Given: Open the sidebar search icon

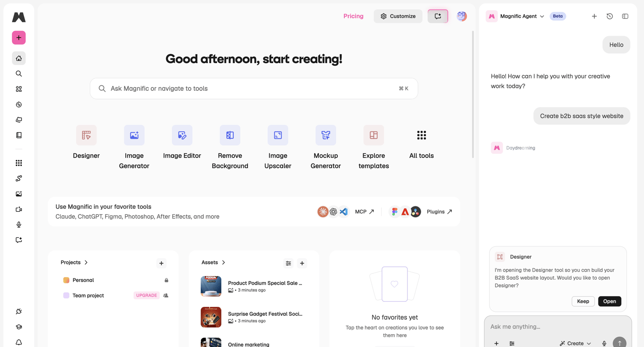Looking at the screenshot, I should coord(19,74).
